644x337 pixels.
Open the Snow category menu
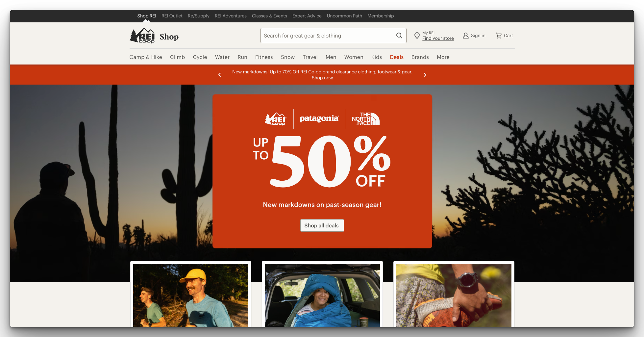tap(288, 57)
